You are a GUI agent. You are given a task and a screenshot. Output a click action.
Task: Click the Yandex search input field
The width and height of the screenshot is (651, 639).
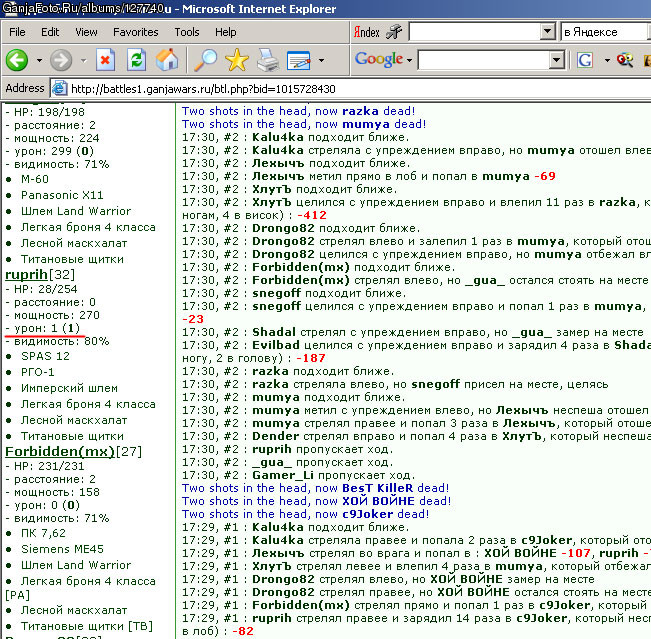pyautogui.click(x=475, y=32)
